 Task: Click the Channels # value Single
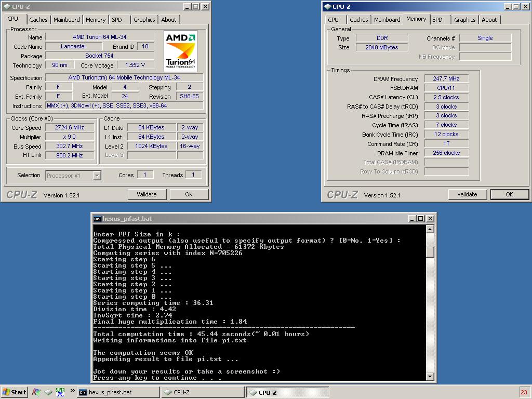[x=485, y=38]
